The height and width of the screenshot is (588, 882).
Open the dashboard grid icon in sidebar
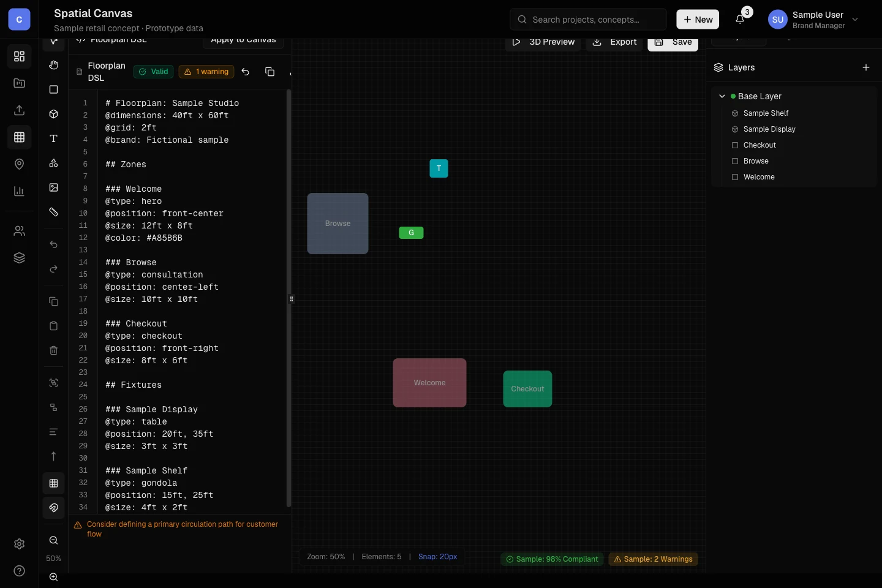point(19,56)
